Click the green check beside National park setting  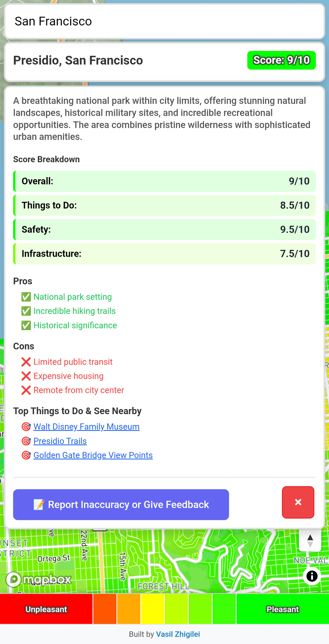26,297
